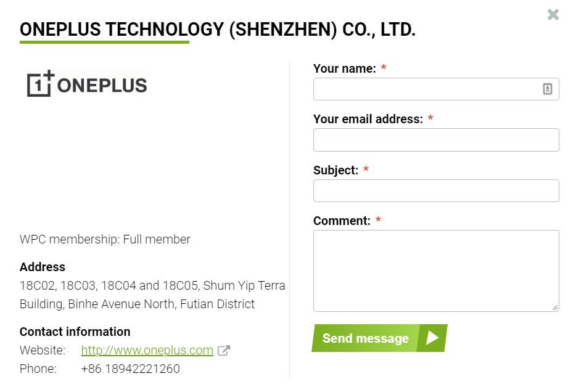Click inside the Comment text area
Image resolution: width=568 pixels, height=392 pixels.
tap(436, 271)
